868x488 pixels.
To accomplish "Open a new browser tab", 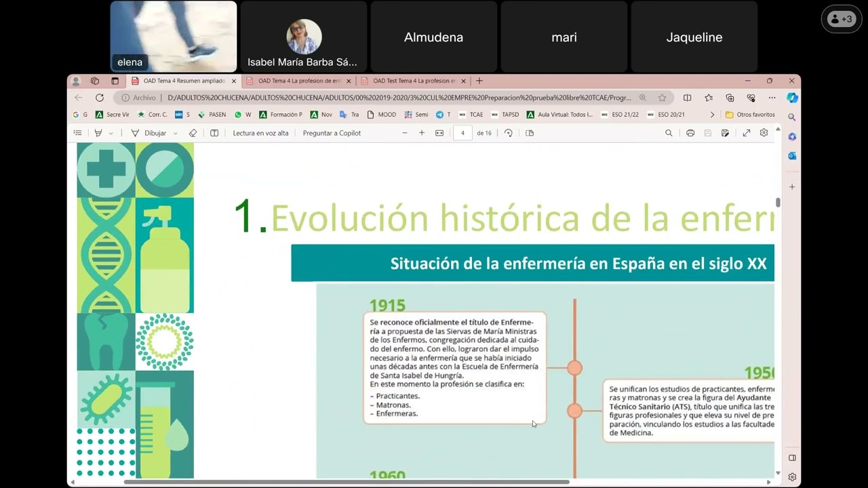I will pos(479,81).
